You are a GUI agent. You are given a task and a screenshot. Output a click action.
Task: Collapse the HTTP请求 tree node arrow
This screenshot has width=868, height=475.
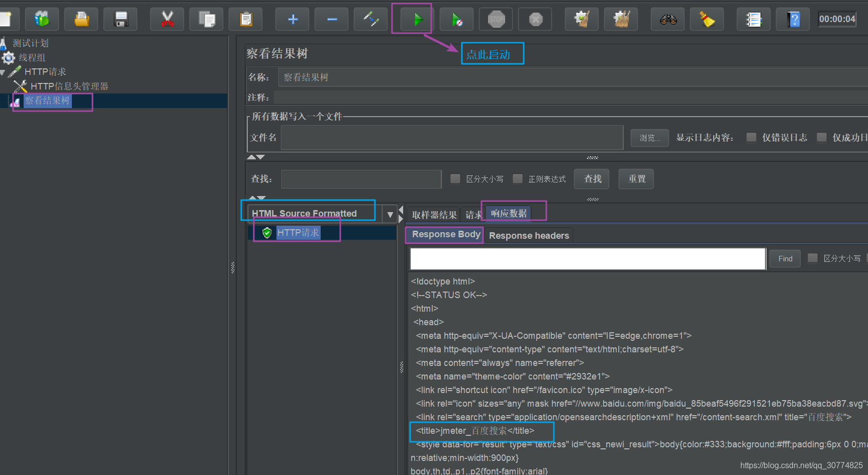coord(3,72)
